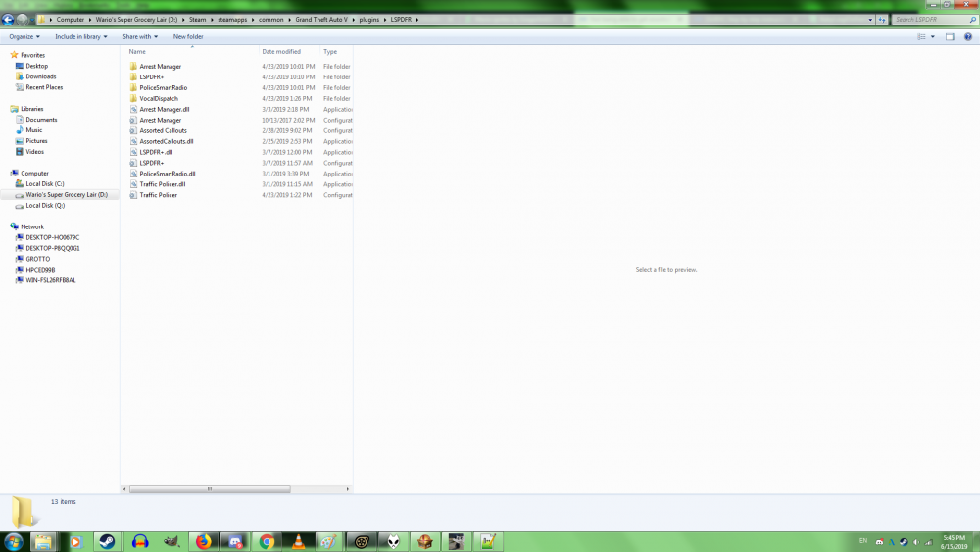980x552 pixels.
Task: Open Firefox from the taskbar
Action: (203, 541)
